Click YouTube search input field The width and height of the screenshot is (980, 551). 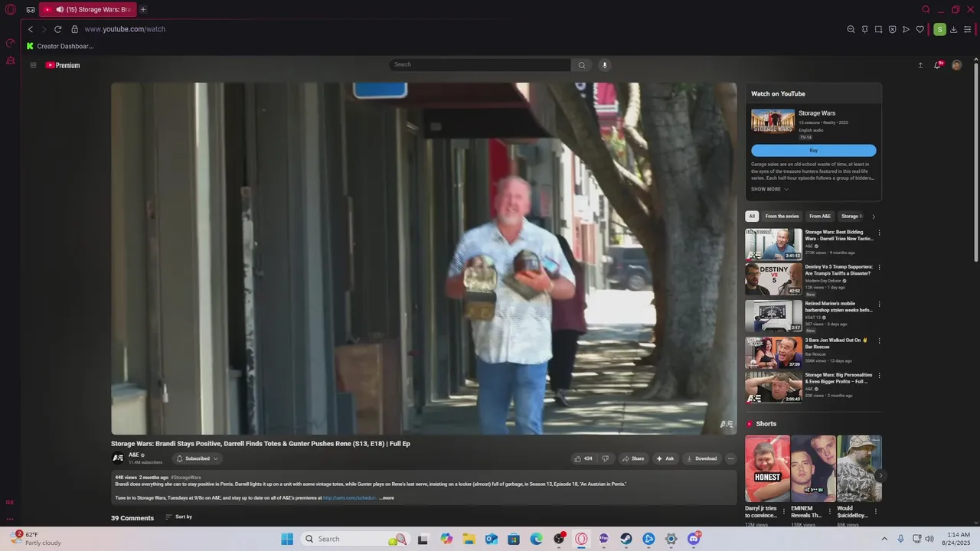click(479, 65)
